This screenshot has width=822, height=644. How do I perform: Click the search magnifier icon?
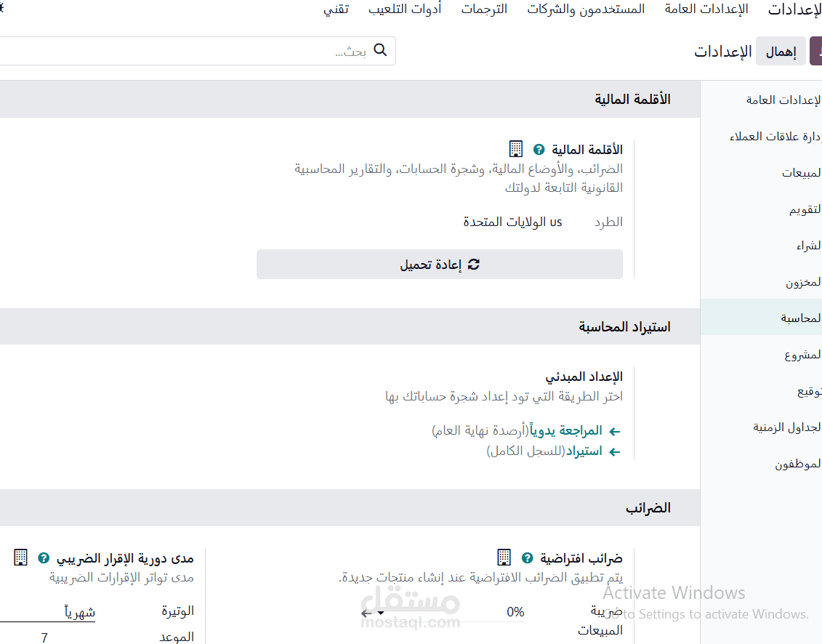(380, 50)
